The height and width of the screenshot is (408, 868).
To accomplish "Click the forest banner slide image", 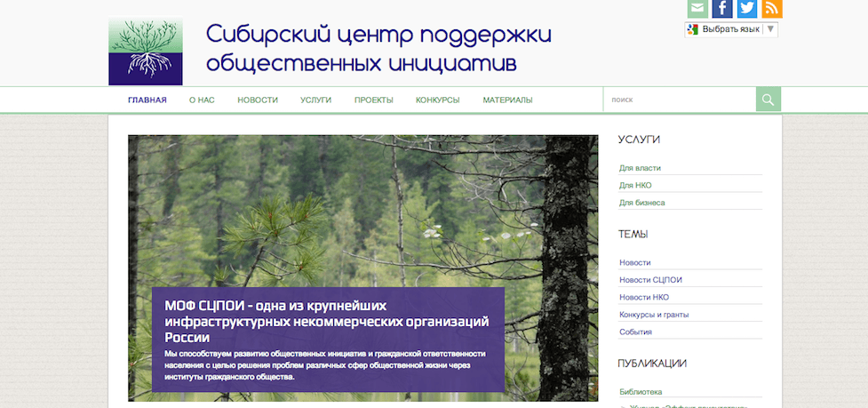I will point(362,213).
